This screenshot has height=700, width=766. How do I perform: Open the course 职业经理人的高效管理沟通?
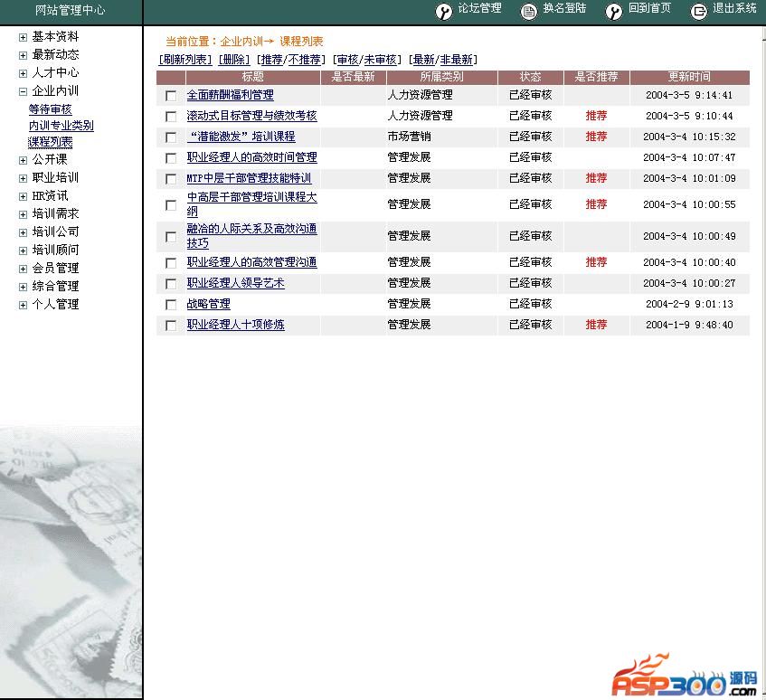click(x=252, y=262)
